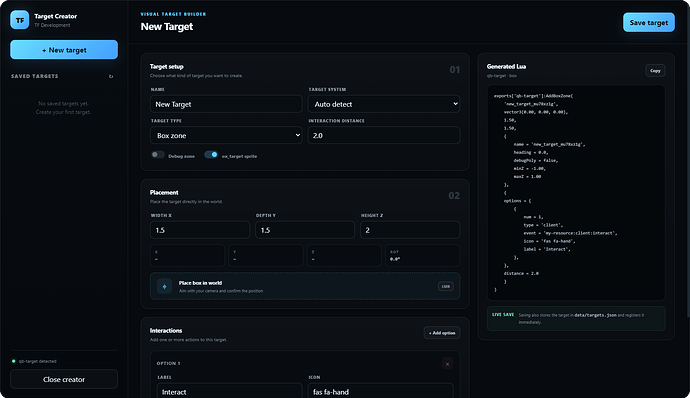Click the OPTION 1 label
This screenshot has width=690, height=398.
(x=169, y=363)
